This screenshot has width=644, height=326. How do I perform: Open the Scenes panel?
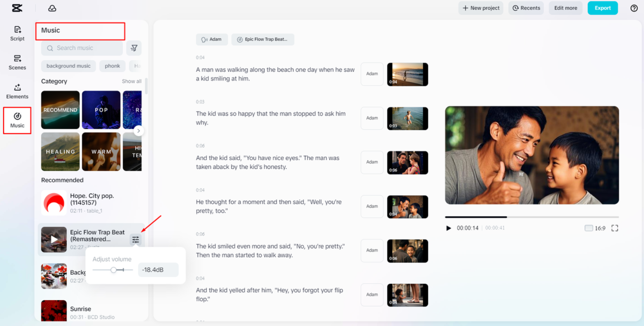[x=17, y=62]
